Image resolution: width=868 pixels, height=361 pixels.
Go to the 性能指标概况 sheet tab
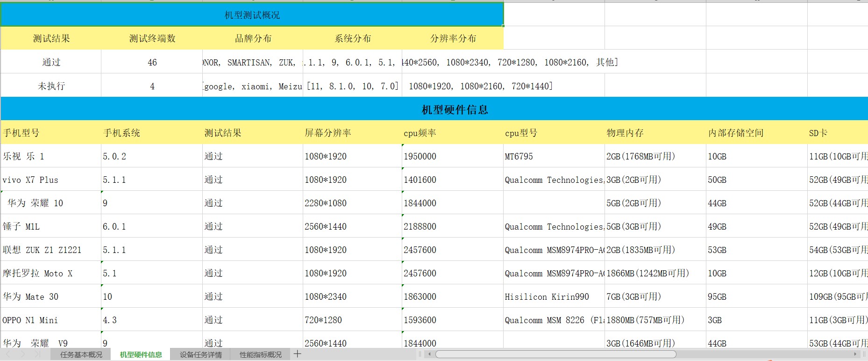[x=260, y=354]
